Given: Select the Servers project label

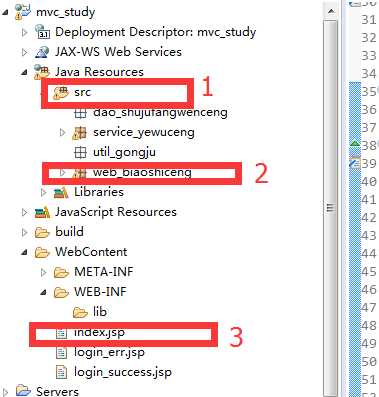Looking at the screenshot, I should pyautogui.click(x=57, y=391).
